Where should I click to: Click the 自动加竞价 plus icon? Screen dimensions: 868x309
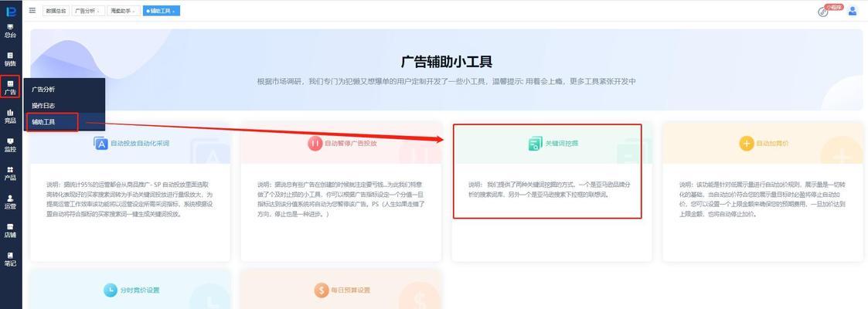(746, 143)
